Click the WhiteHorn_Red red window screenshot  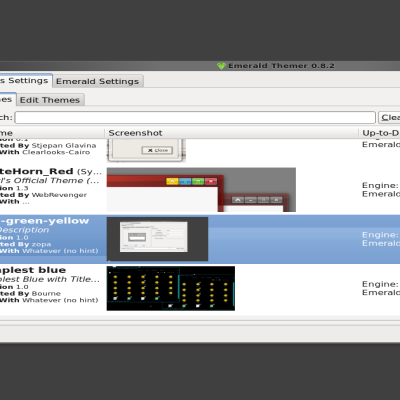pos(201,190)
